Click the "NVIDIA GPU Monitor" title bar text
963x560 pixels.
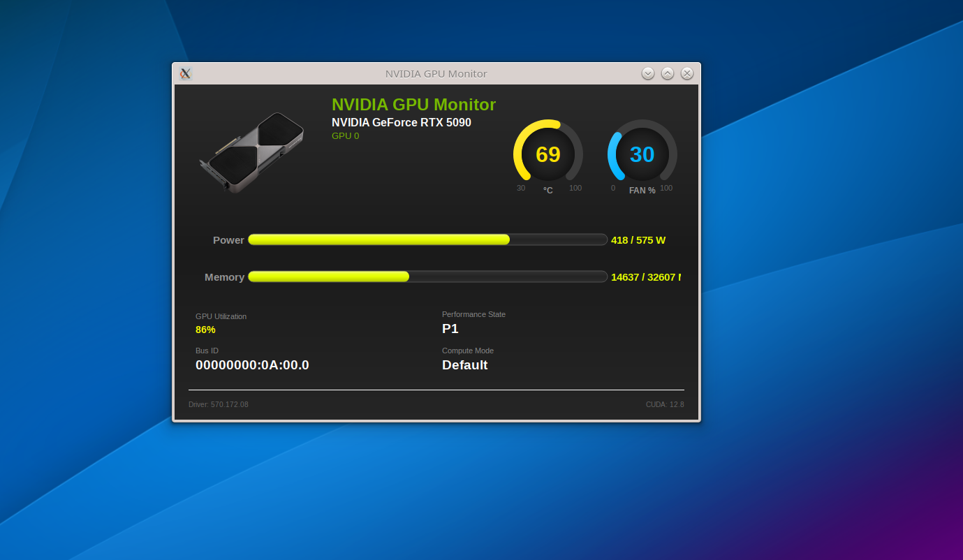(x=436, y=73)
